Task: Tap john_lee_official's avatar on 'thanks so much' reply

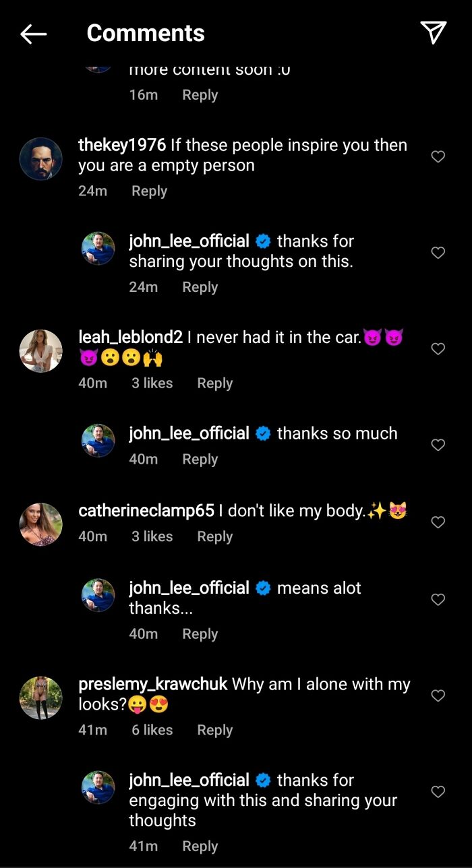Action: click(98, 440)
